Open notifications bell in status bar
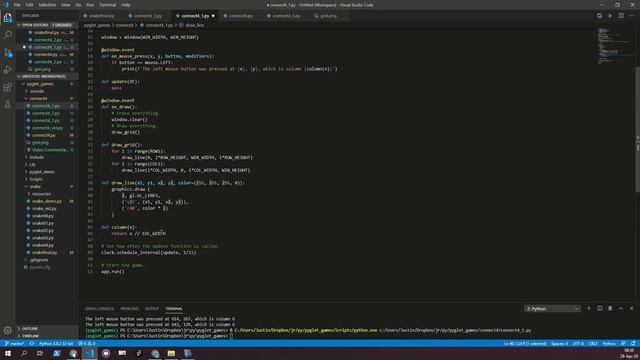Viewport: 640px width, 360px height. pyautogui.click(x=633, y=344)
